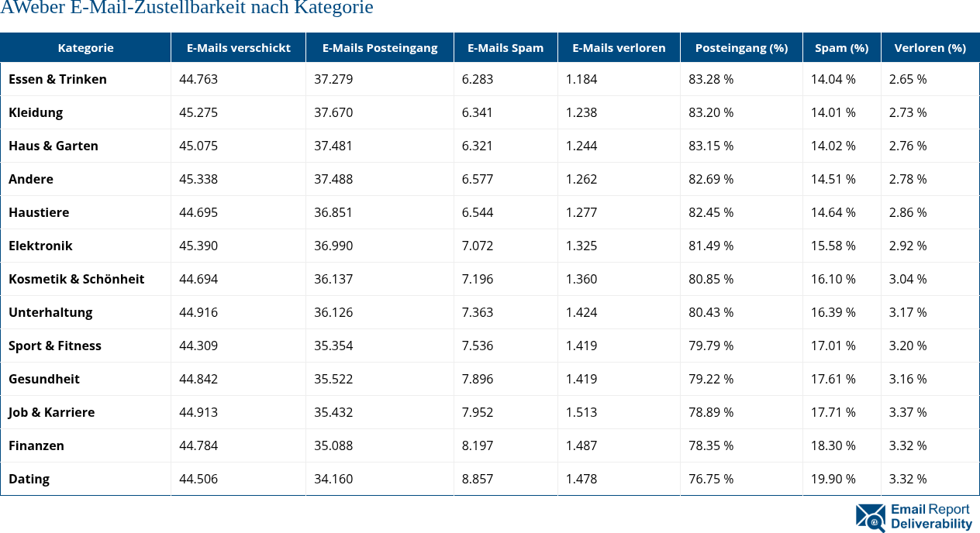Click the Posteingang (%) column header
Image resolution: width=980 pixels, height=533 pixels.
(741, 48)
